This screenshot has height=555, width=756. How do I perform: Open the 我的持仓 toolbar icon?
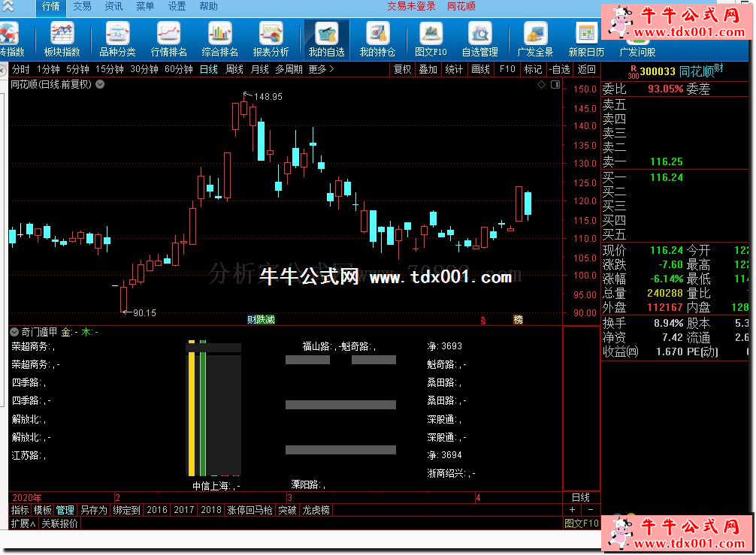377,40
